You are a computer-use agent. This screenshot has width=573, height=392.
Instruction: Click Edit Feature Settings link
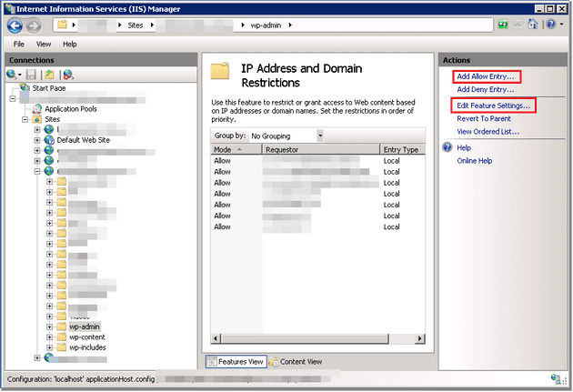point(493,106)
